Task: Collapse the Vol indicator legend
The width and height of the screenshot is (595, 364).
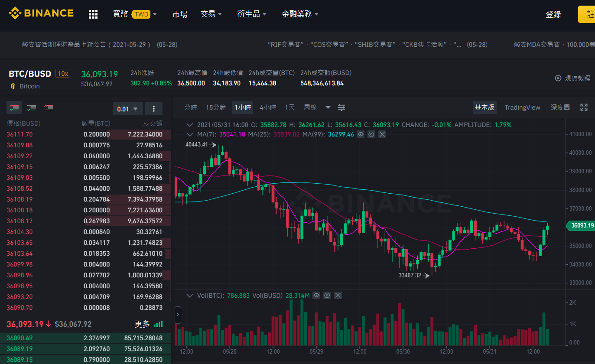Action: (189, 296)
